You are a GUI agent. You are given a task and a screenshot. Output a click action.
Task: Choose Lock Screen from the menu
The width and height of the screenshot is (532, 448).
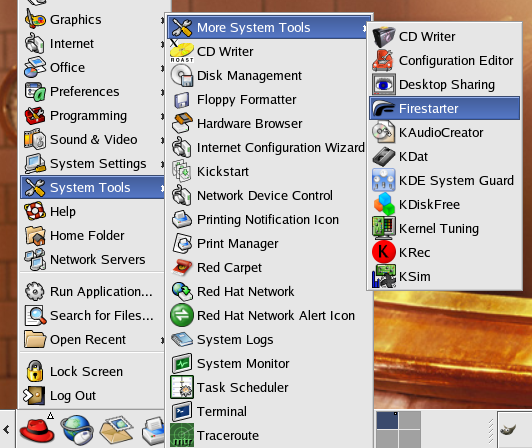pyautogui.click(x=92, y=372)
